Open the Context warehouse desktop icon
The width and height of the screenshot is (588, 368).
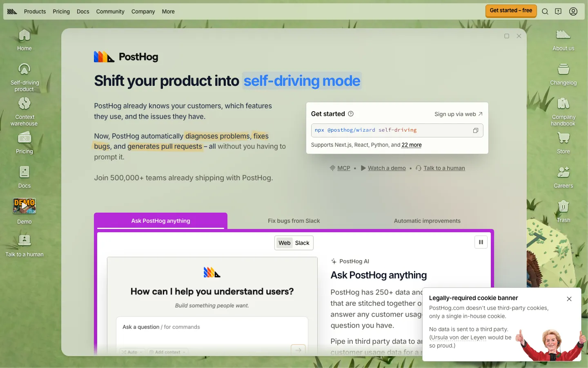tap(24, 112)
